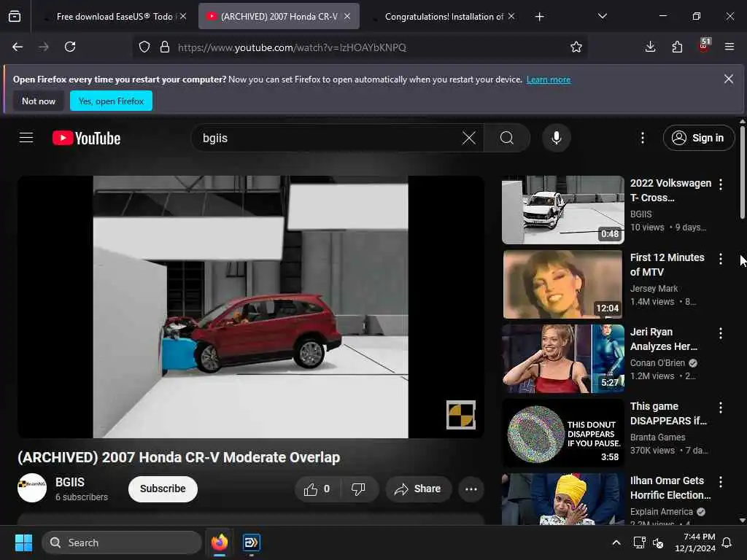The height and width of the screenshot is (560, 747).
Task: Close the EaseUS Todo tab
Action: (183, 16)
